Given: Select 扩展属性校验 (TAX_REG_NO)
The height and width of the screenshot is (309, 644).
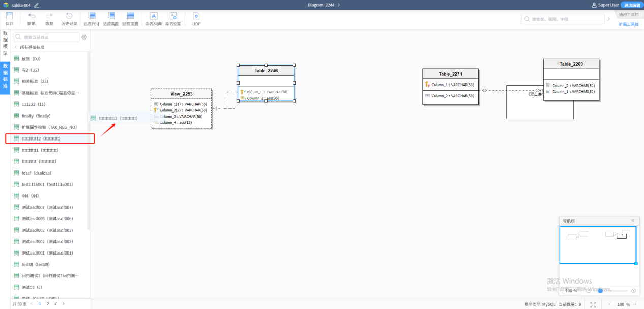Looking at the screenshot, I should click(50, 127).
